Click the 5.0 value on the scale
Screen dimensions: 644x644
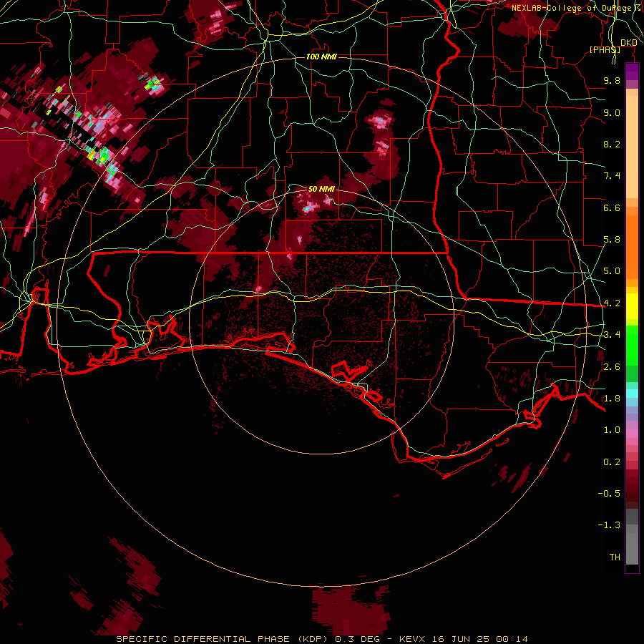pos(612,271)
